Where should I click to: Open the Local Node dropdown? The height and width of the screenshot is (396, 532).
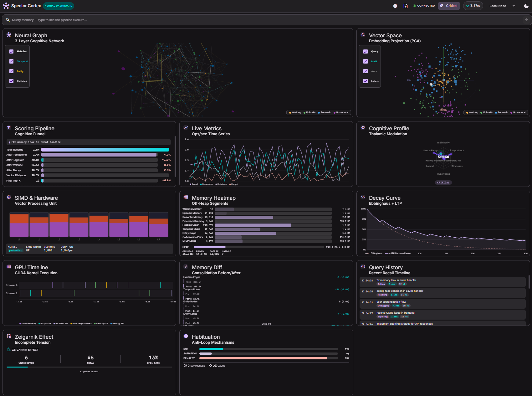click(502, 6)
